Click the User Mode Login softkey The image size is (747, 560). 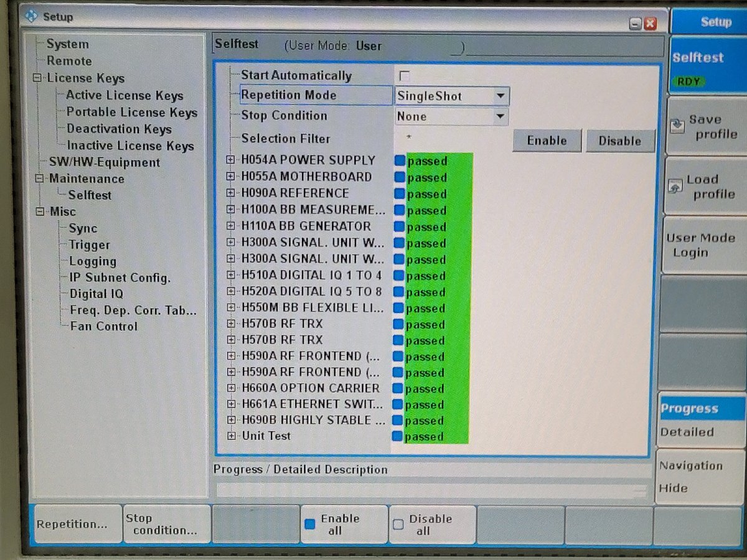tap(703, 245)
